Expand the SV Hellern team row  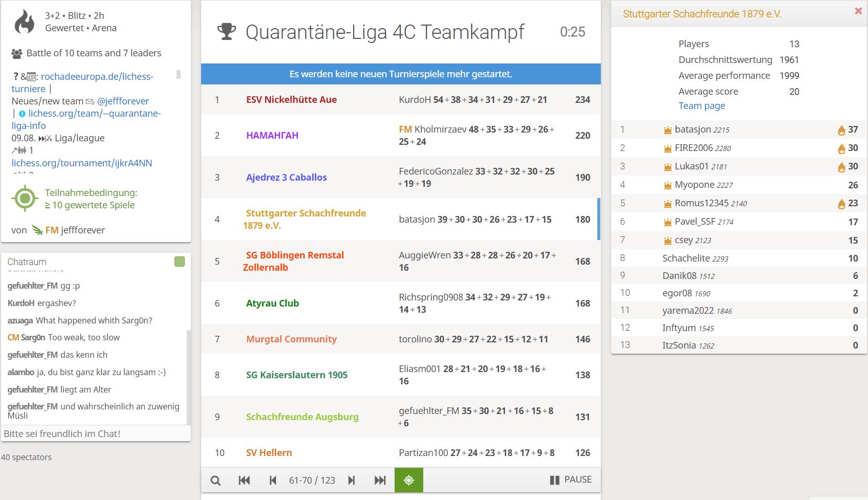(401, 452)
